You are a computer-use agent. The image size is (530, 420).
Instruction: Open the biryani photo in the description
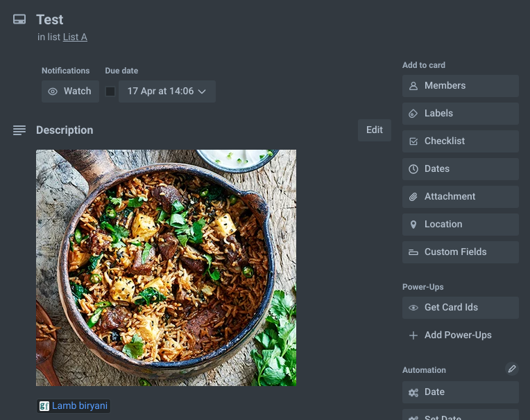(166, 268)
